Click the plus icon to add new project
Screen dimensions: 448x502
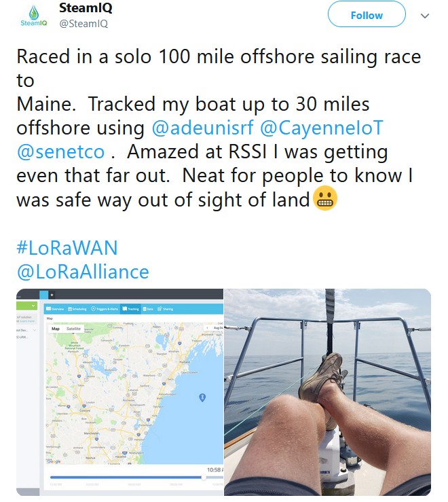(52, 294)
